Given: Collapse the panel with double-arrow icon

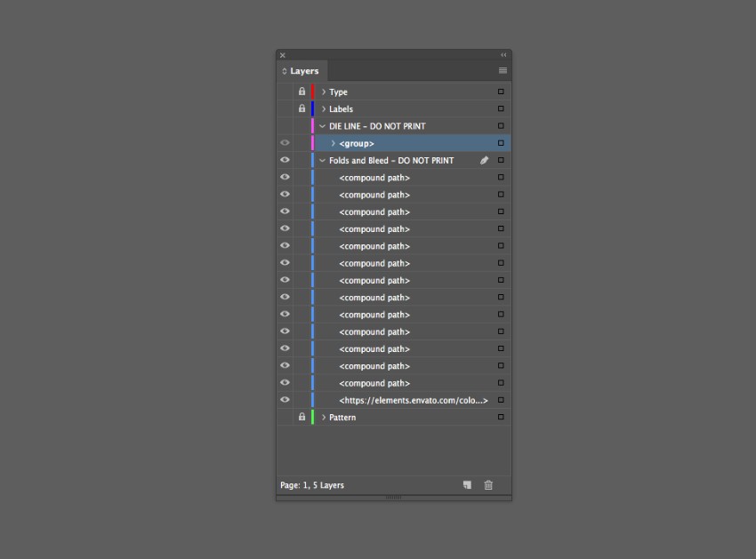Looking at the screenshot, I should coord(503,55).
